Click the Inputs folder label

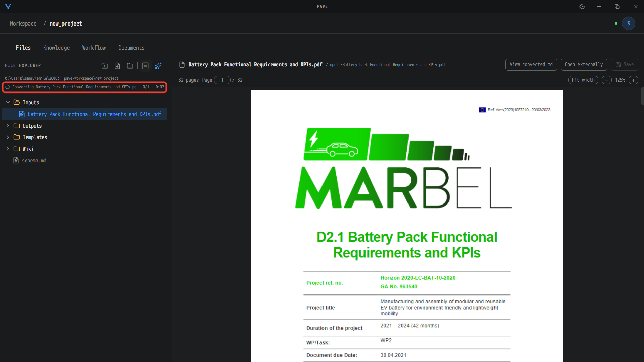31,102
